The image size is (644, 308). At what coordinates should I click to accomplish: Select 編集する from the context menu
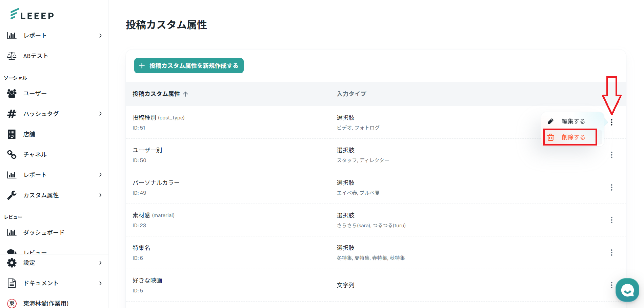coord(573,121)
